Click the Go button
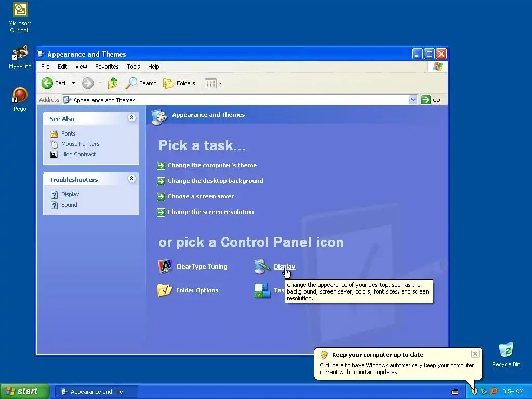The height and width of the screenshot is (399, 532). [431, 100]
